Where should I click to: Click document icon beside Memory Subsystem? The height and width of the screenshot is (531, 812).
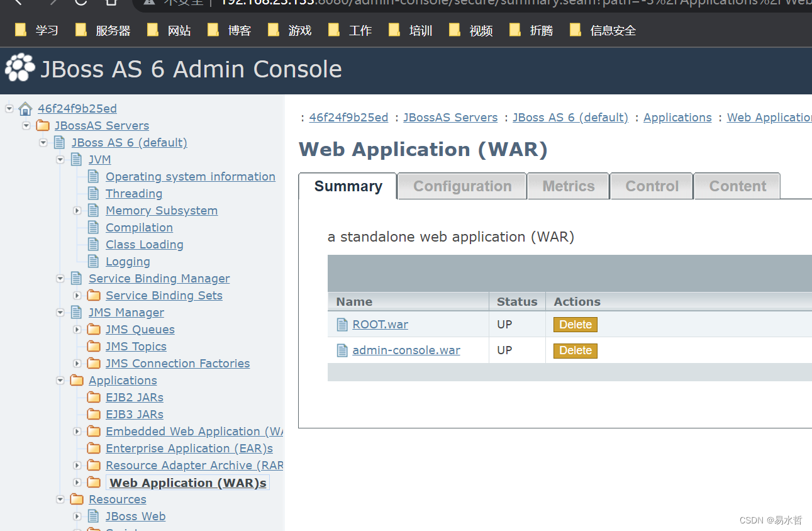(x=94, y=211)
